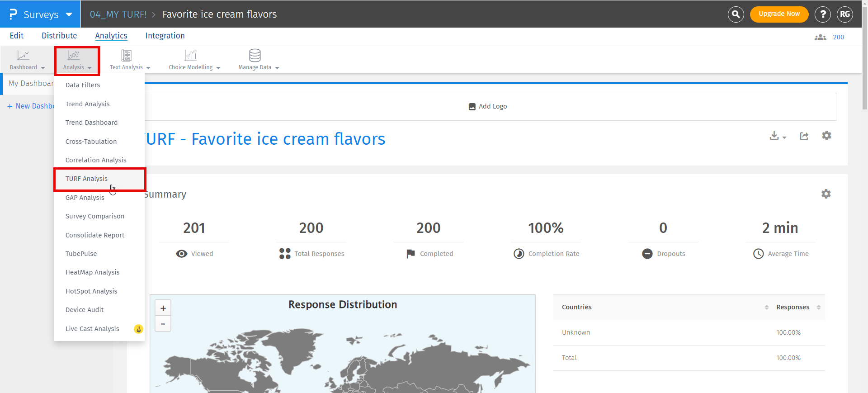The width and height of the screenshot is (868, 393).
Task: Click the Dashboard chart icon
Action: tap(23, 56)
